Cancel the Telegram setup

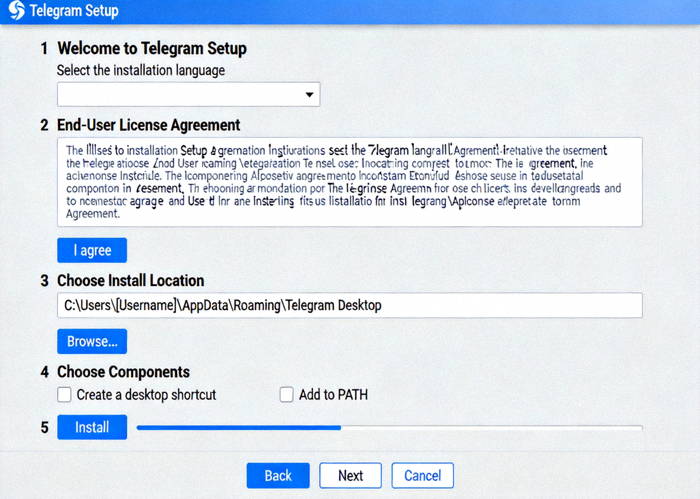click(423, 475)
